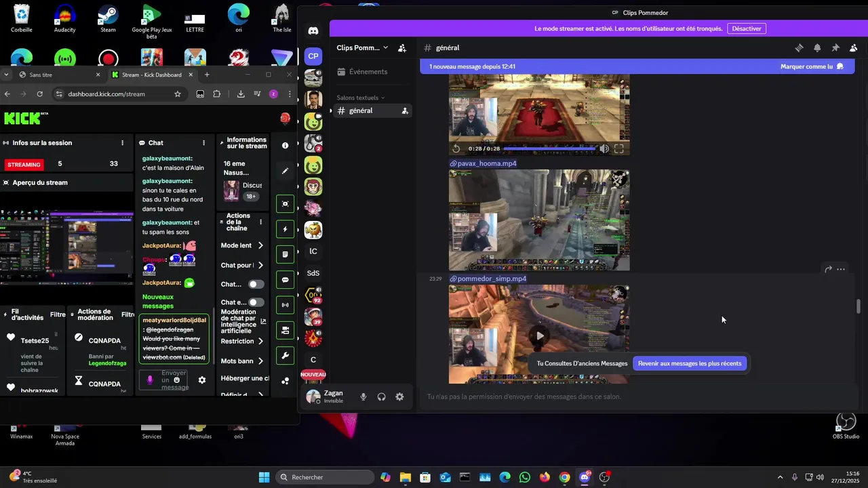Screen dimensions: 868x488
Task: Open Chrome downloads icon
Action: (x=241, y=94)
